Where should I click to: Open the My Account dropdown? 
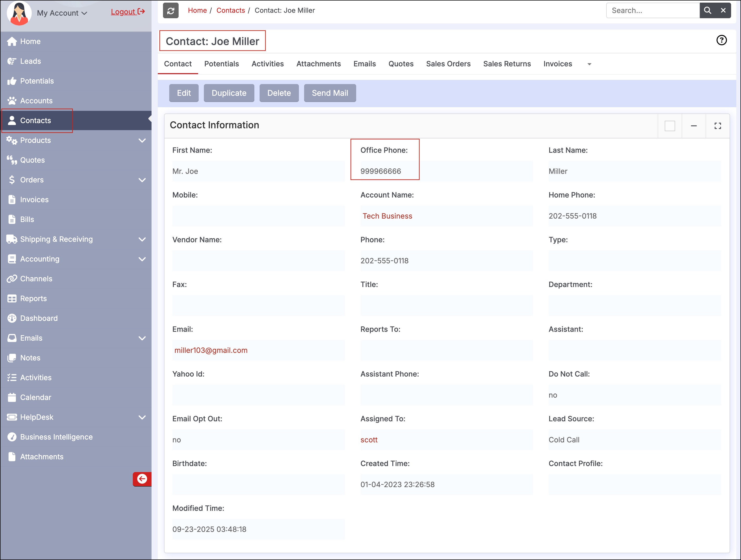tap(62, 13)
